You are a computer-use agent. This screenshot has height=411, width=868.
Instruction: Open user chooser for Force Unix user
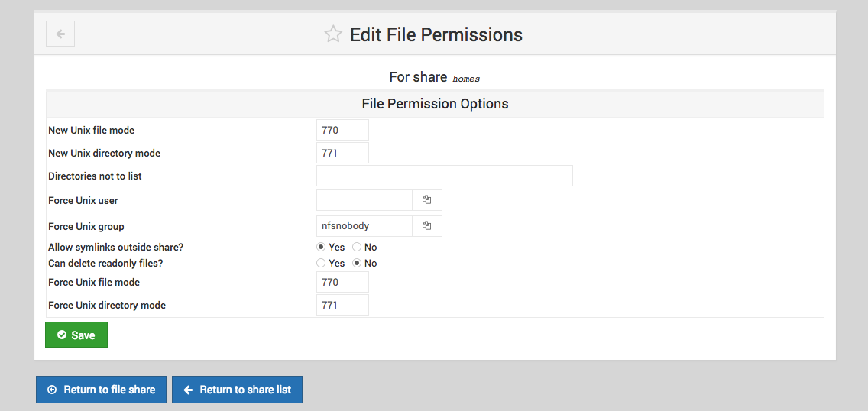(x=427, y=200)
